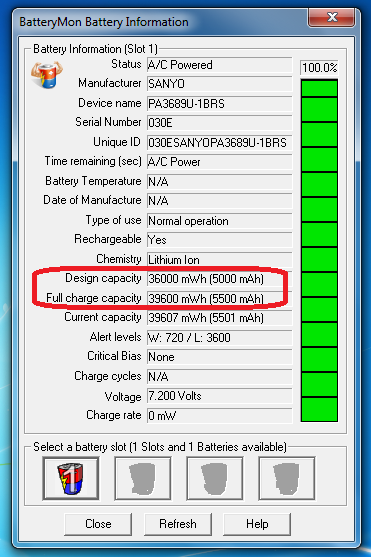
Task: Click the Status field showing A/C Powered
Action: 220,65
